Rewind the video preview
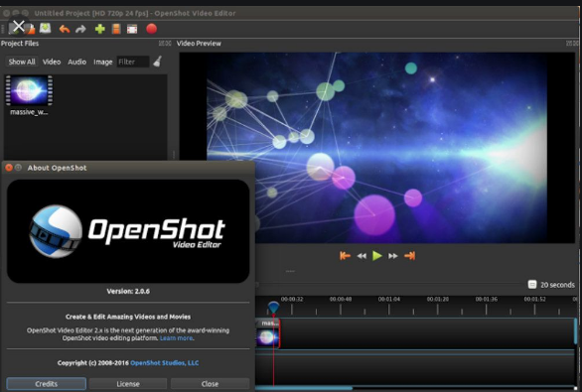Image resolution: width=582 pixels, height=392 pixels. coord(362,256)
